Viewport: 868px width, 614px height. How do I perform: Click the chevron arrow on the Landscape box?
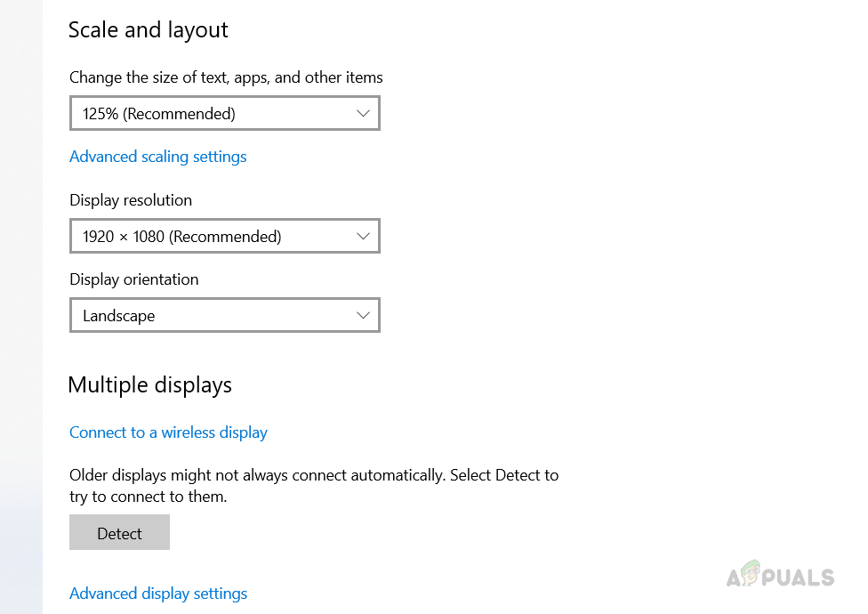click(363, 316)
